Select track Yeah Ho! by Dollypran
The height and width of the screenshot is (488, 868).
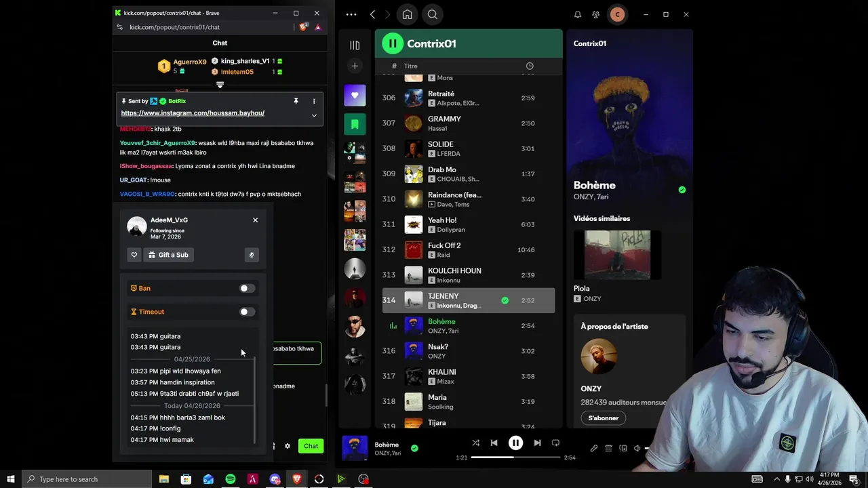pyautogui.click(x=469, y=224)
